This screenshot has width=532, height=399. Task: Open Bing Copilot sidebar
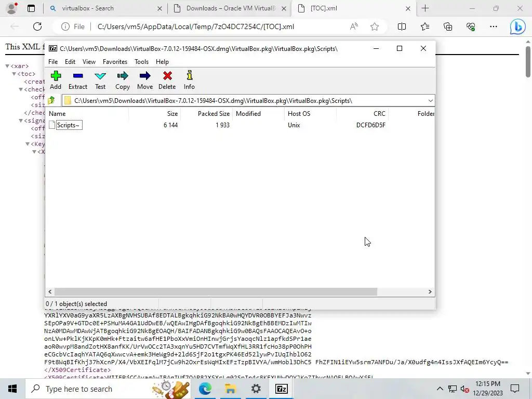click(x=518, y=26)
